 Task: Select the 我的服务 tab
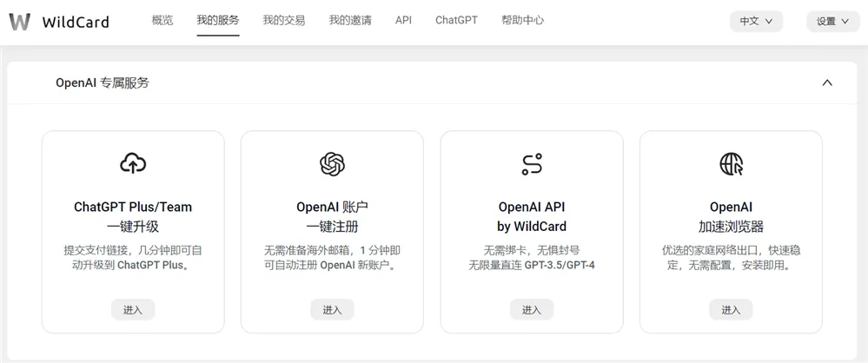click(218, 20)
